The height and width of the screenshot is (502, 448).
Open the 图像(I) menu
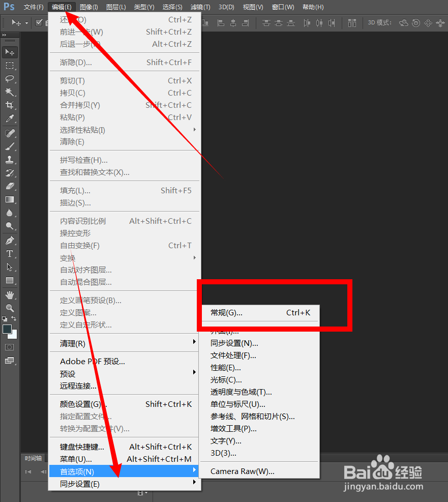[x=88, y=7]
